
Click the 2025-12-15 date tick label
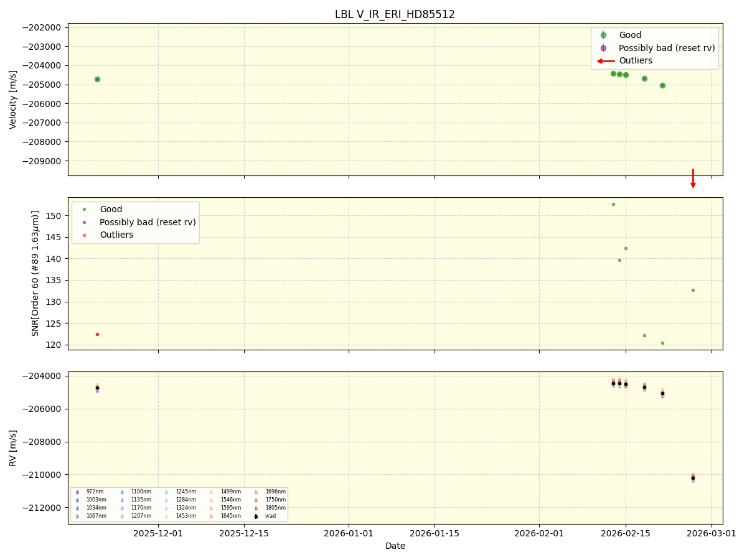click(x=244, y=533)
